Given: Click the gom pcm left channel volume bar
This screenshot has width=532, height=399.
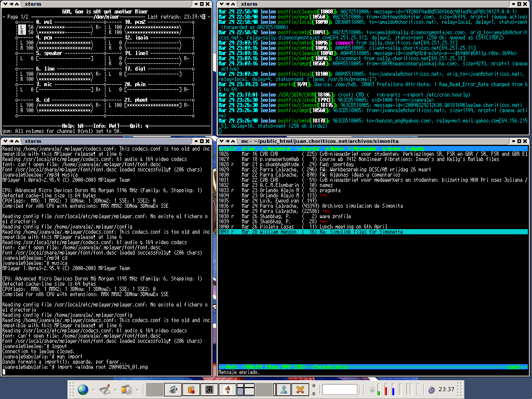Looking at the screenshot, I should coord(64,43).
